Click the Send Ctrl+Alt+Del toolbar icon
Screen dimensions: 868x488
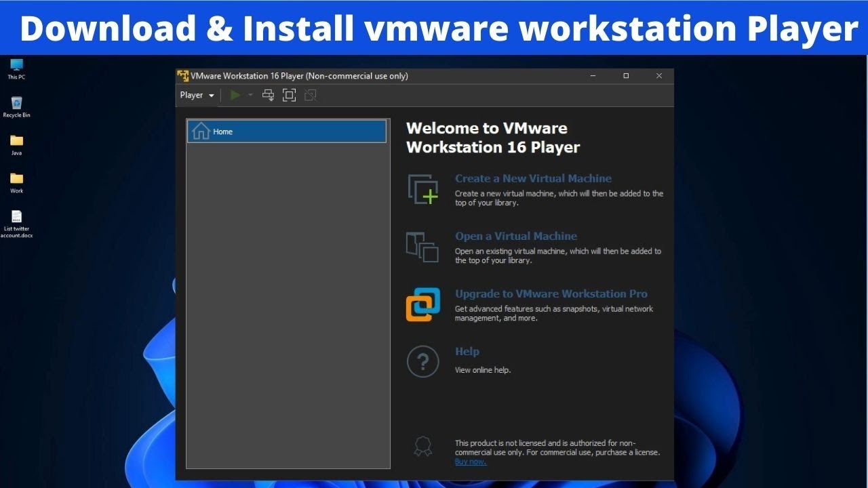click(269, 96)
